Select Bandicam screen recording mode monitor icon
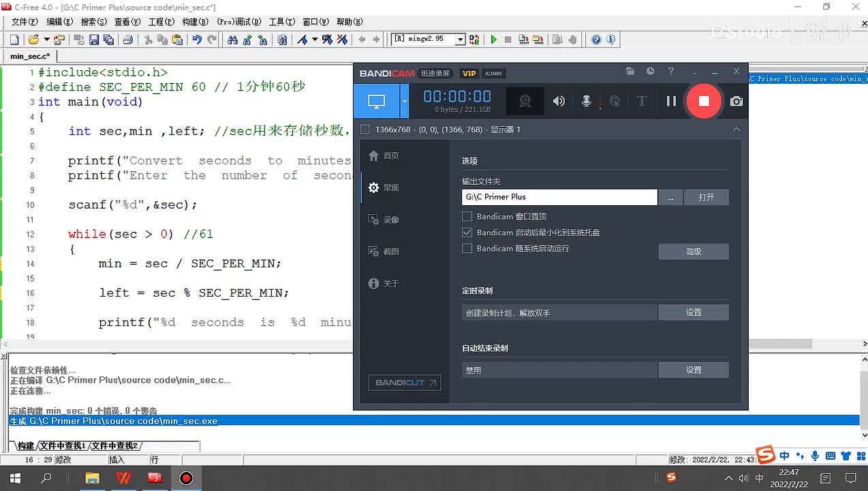This screenshot has width=868, height=491. (377, 101)
